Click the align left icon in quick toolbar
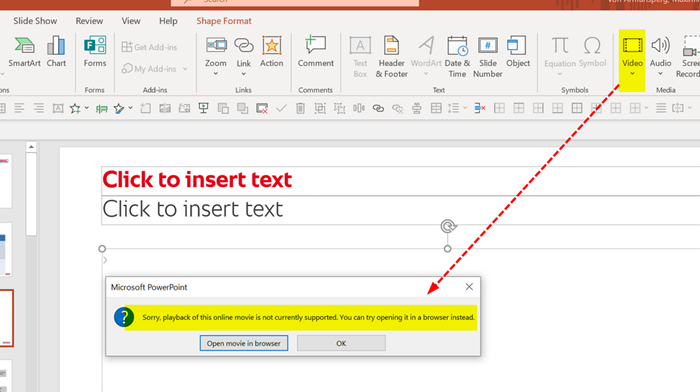 click(19, 108)
